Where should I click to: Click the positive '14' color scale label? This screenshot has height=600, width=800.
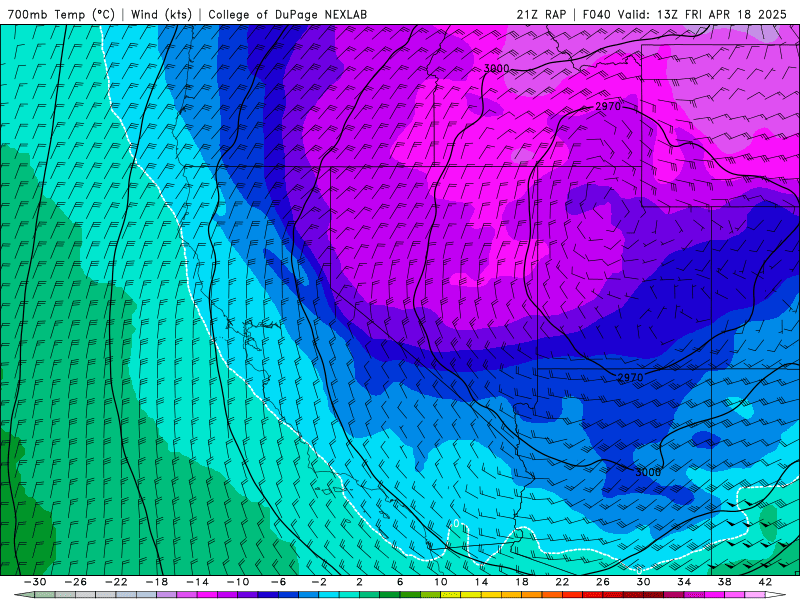pyautogui.click(x=481, y=582)
